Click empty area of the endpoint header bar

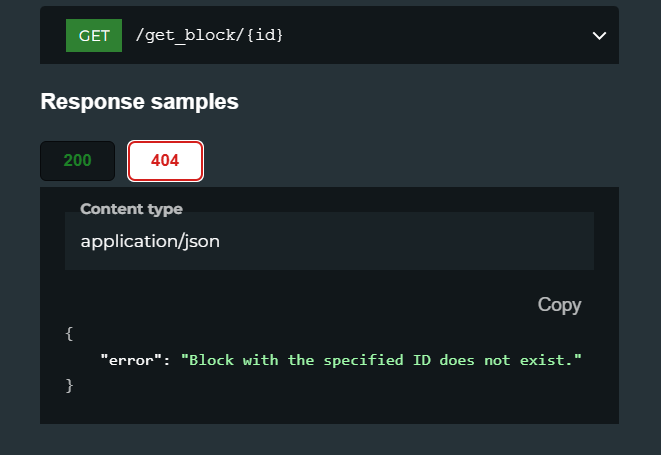(434, 35)
